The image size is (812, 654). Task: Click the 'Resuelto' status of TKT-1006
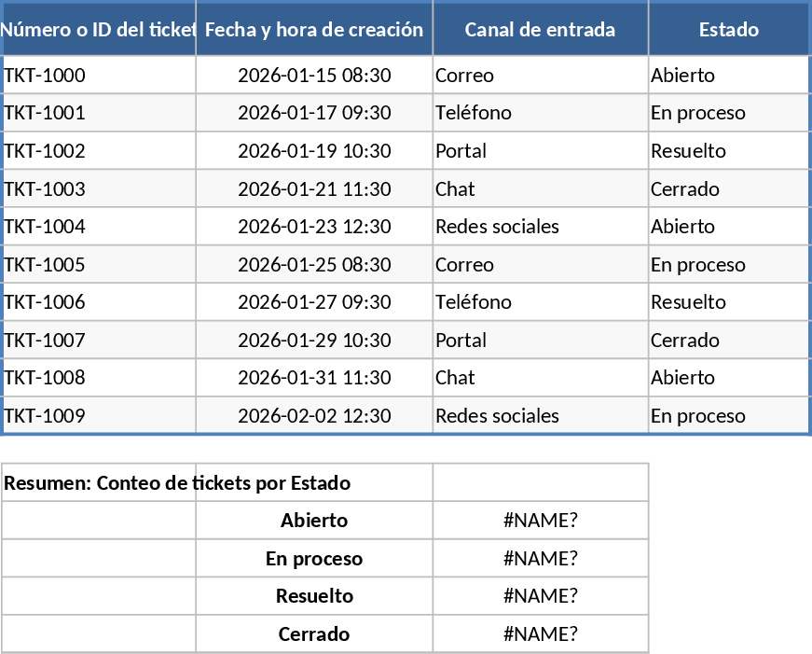click(728, 302)
